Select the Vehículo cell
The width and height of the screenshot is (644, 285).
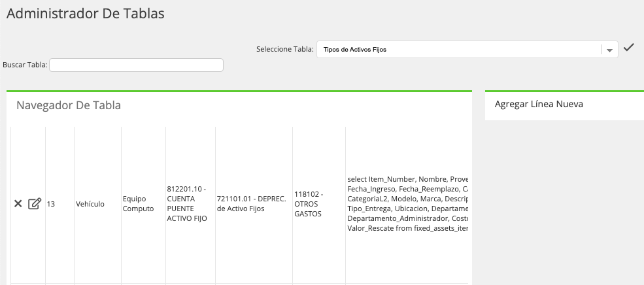90,204
